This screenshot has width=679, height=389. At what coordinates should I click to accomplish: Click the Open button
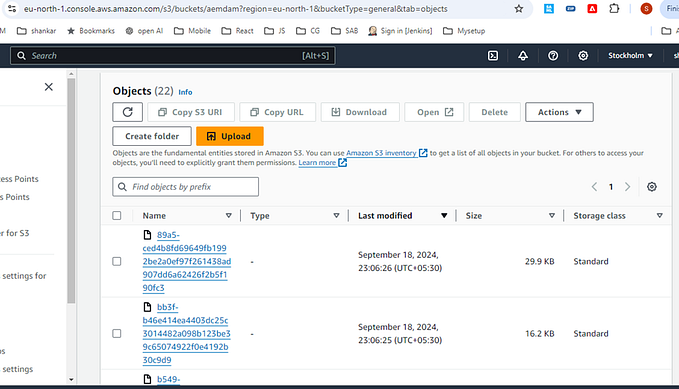point(434,112)
